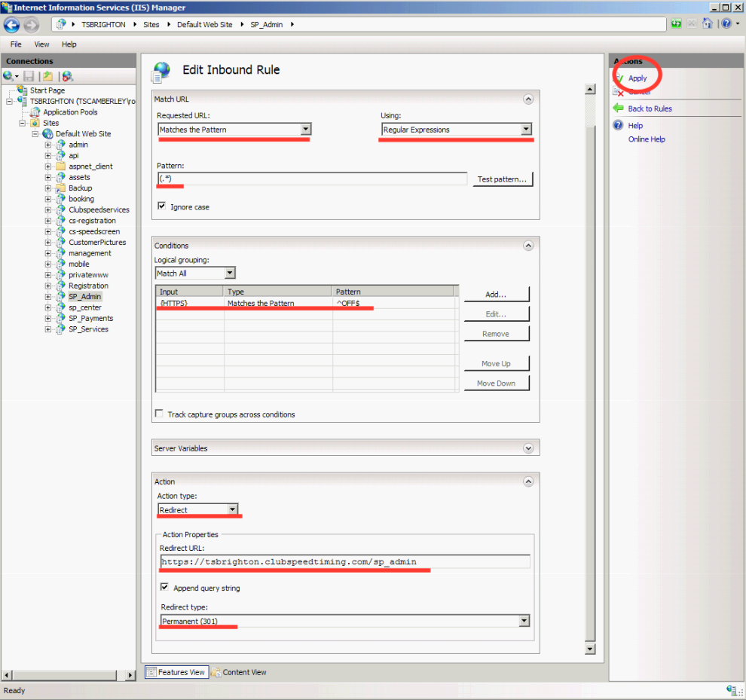Click the up-folder icon in Connections toolbar
This screenshot has height=700, width=746.
pos(48,76)
